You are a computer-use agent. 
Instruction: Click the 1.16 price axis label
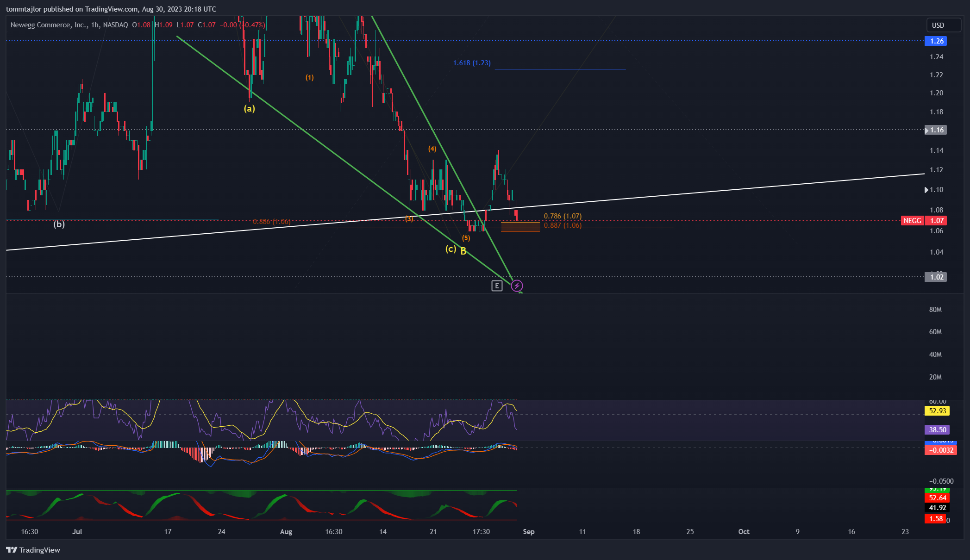click(x=936, y=130)
